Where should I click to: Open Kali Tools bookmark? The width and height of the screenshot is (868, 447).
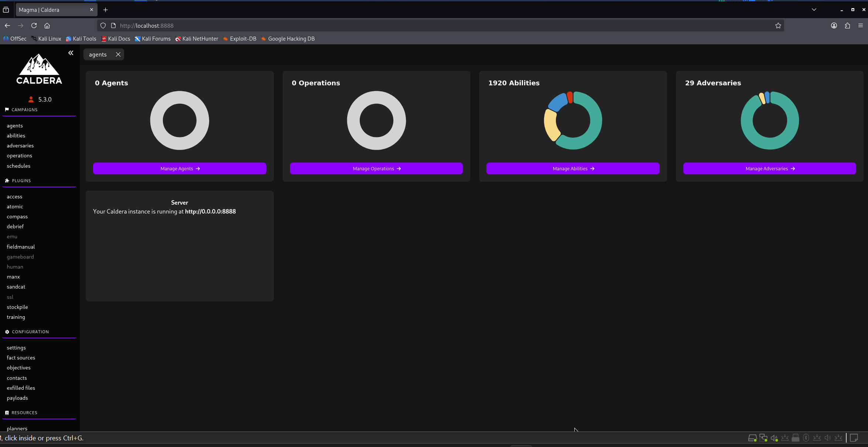point(81,39)
